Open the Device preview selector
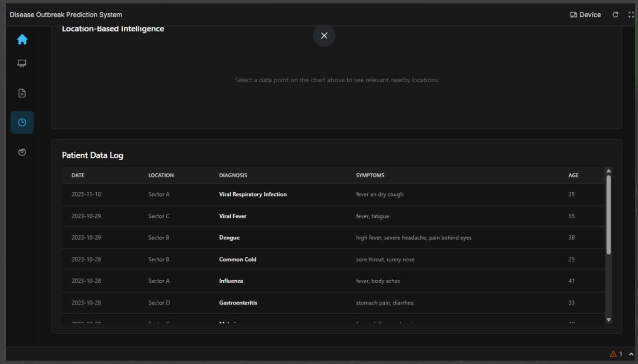The image size is (638, 364). [x=585, y=15]
